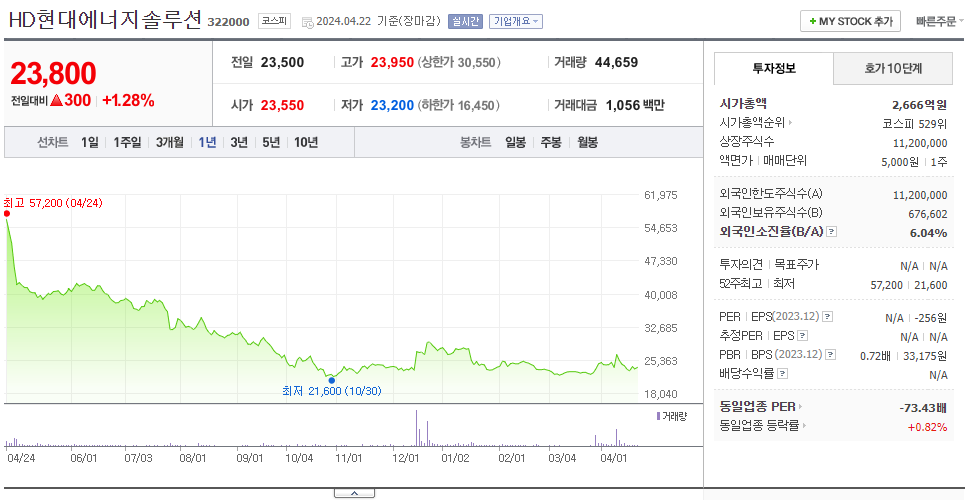This screenshot has height=500, width=968.
Task: Switch to the 호가10단계 tab
Action: (893, 69)
